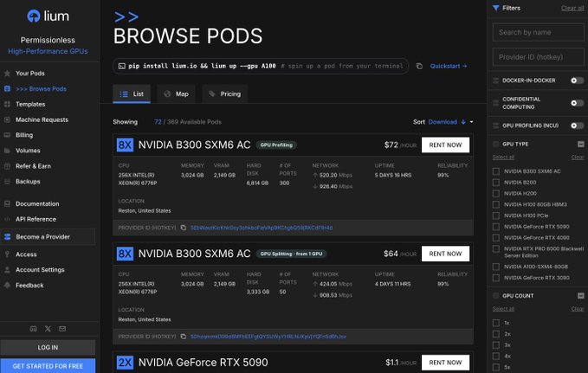Screen dimensions: 588x373
Task: Click the terminal icon in command box
Action: pos(121,66)
